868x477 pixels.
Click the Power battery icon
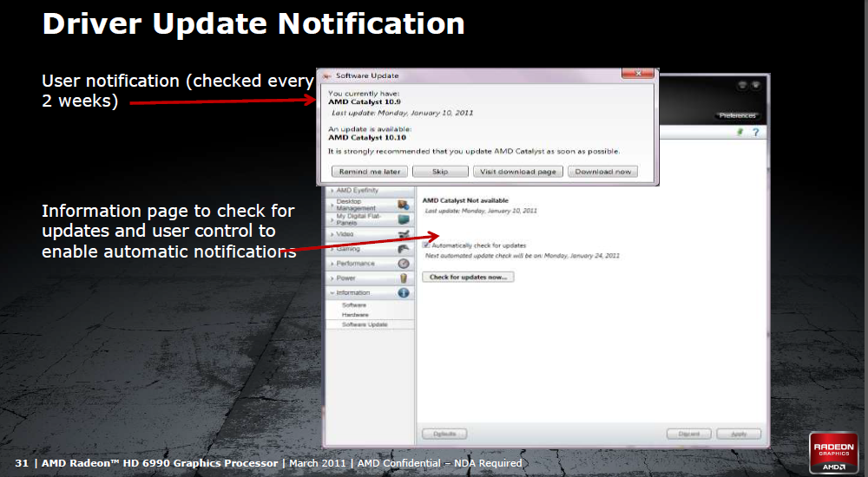point(403,278)
